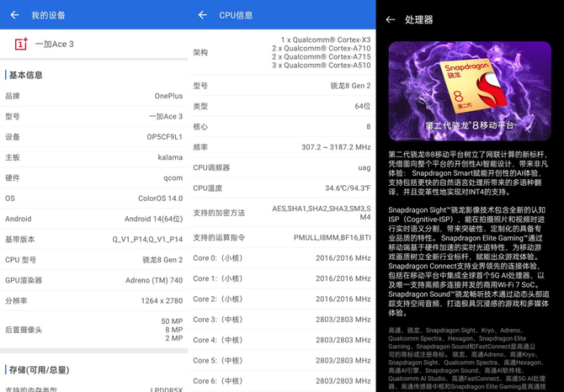
Task: Tap the gray trademark disclaimer text
Action: [467, 359]
